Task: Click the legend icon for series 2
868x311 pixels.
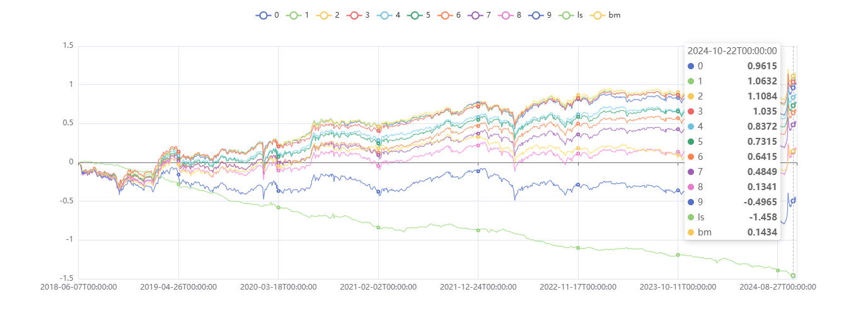Action: [323, 14]
